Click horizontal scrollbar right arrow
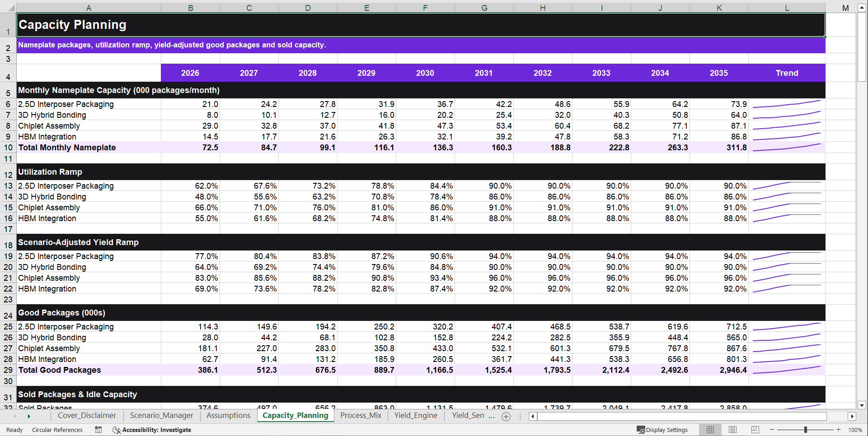868x436 pixels. pyautogui.click(x=852, y=416)
